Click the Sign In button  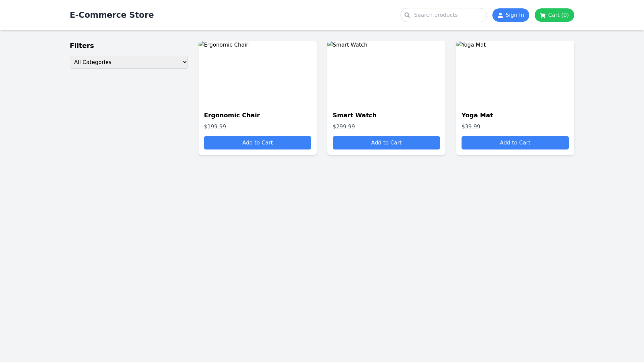coord(511,15)
